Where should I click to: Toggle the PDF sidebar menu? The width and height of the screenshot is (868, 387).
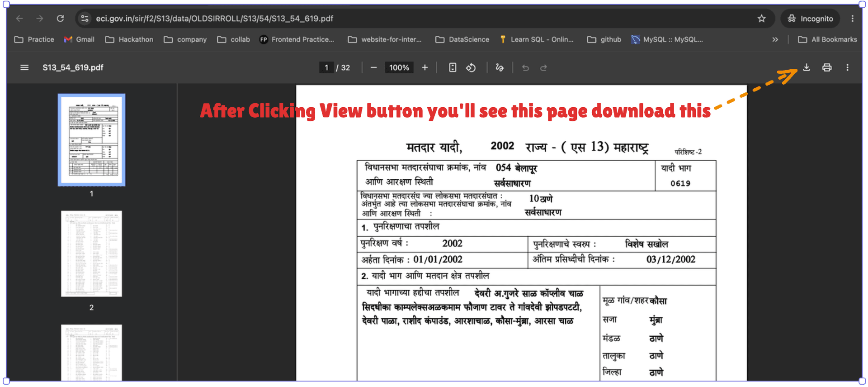24,67
